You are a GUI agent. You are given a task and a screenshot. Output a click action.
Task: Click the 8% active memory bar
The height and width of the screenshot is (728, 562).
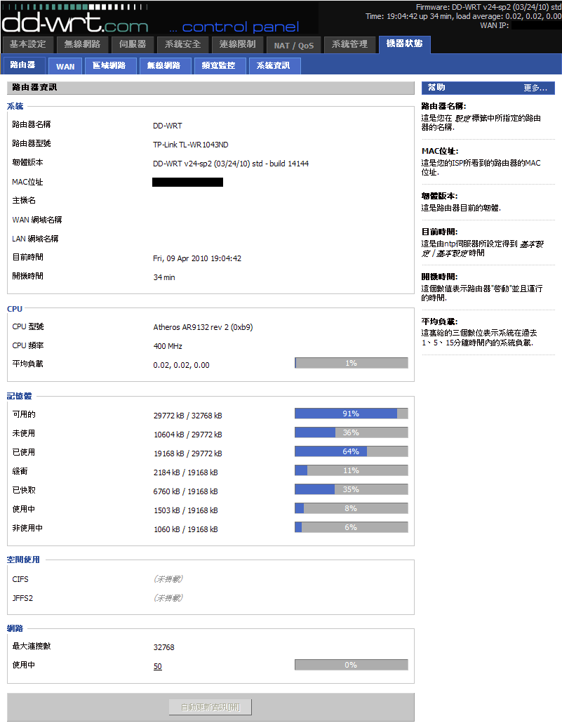(x=352, y=509)
